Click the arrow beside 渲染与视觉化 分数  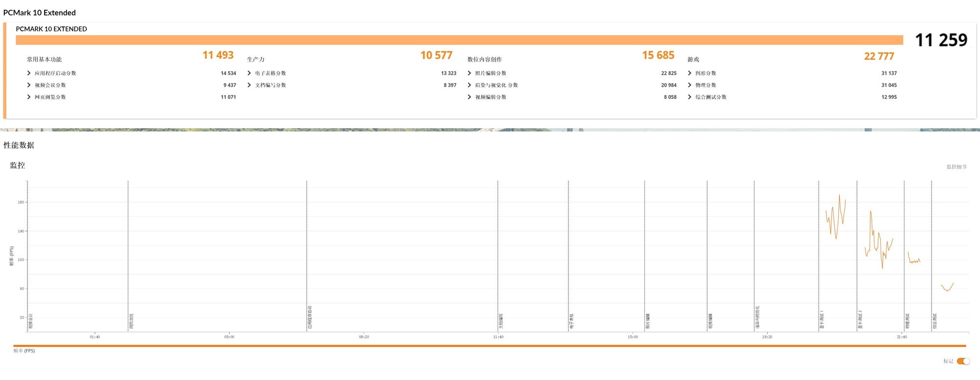469,85
